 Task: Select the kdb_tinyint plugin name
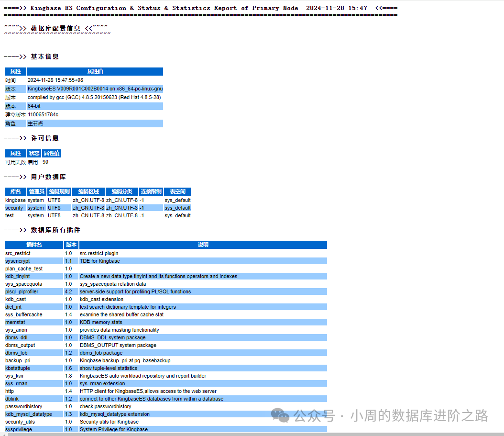pyautogui.click(x=17, y=277)
